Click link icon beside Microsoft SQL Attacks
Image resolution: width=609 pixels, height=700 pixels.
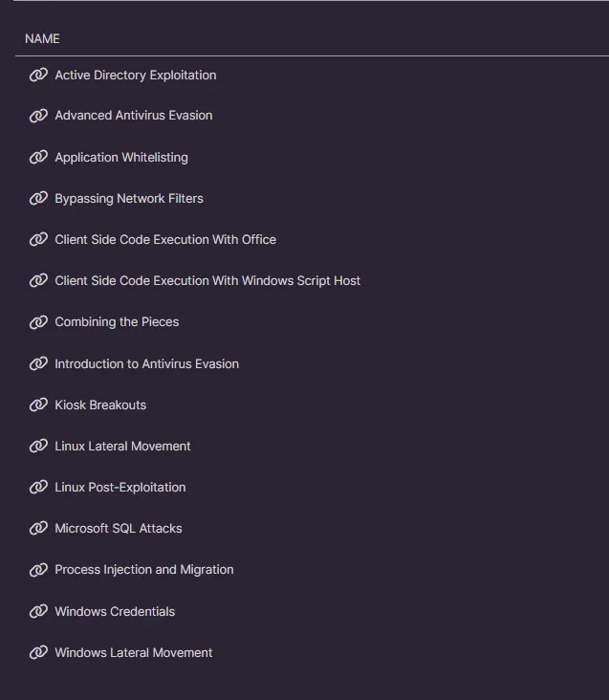coord(38,528)
